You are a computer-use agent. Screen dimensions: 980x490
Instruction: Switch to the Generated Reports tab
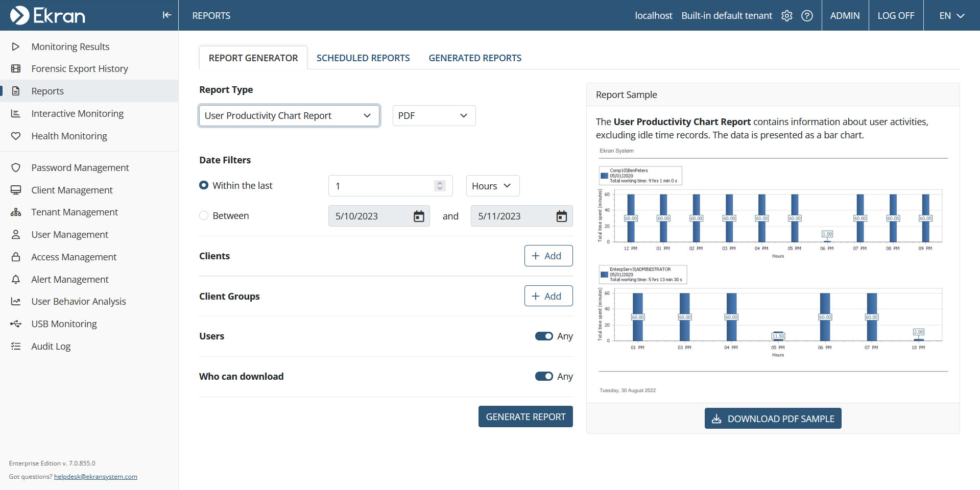pos(475,58)
